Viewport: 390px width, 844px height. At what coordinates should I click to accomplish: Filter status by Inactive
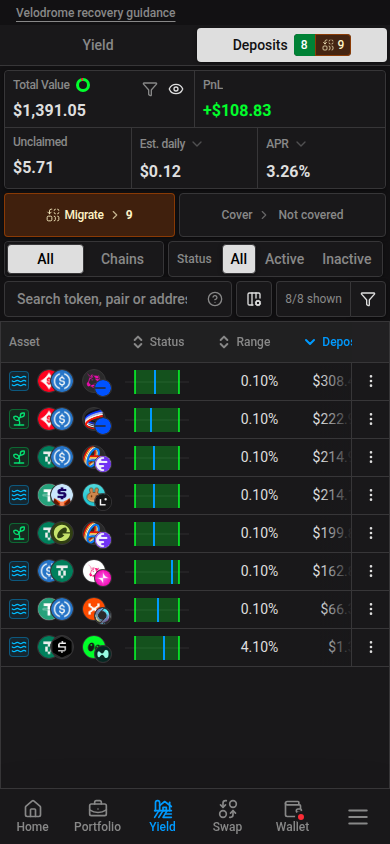(347, 259)
